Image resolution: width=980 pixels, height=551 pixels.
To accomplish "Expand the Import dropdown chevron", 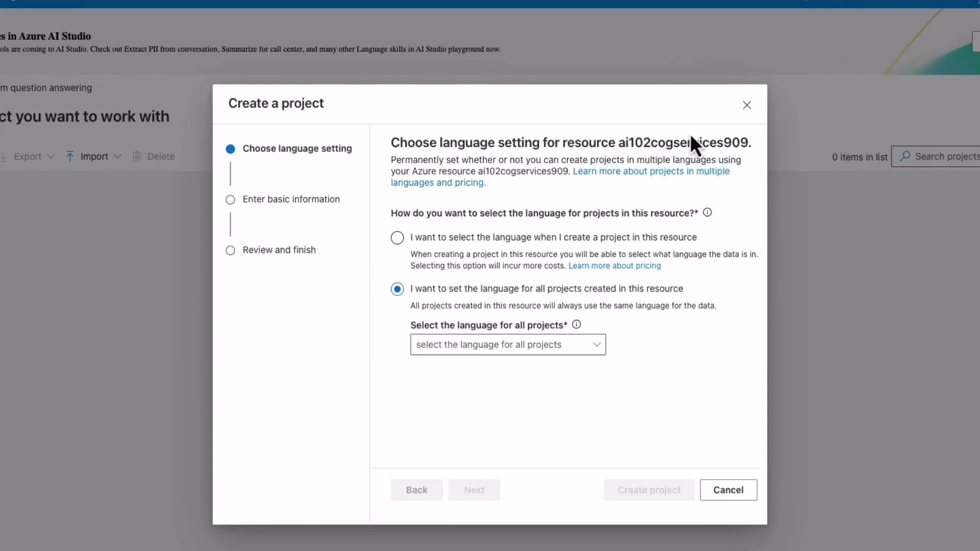I will (x=118, y=156).
